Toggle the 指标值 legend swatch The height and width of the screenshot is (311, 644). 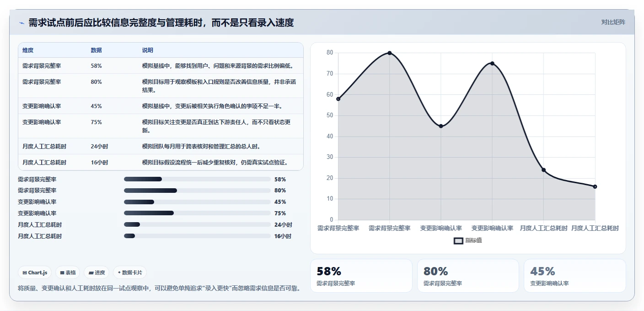[458, 241]
